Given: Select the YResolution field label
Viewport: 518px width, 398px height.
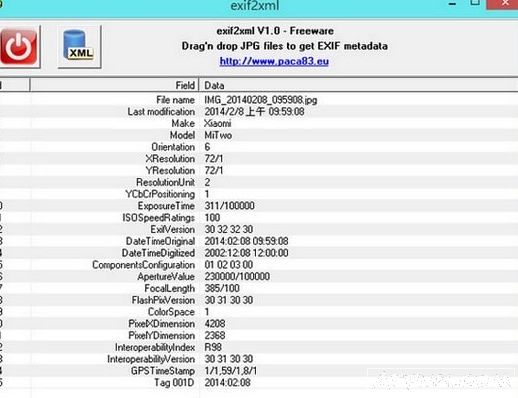Looking at the screenshot, I should (170, 171).
